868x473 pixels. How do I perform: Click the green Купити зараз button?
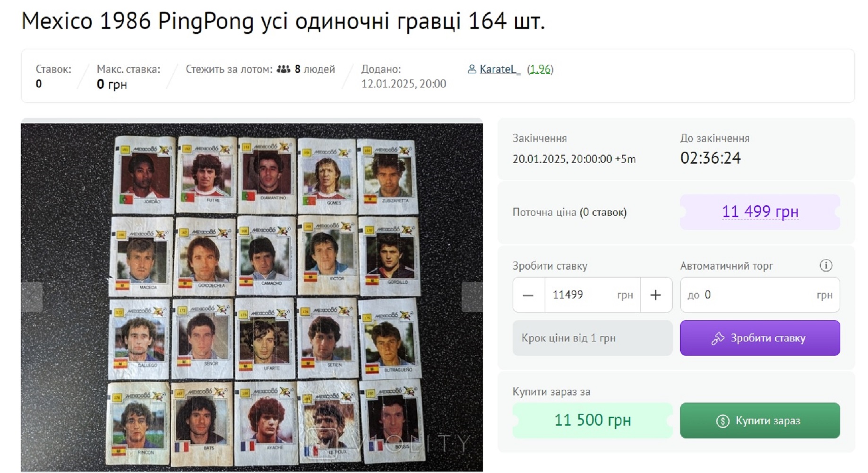pos(760,420)
